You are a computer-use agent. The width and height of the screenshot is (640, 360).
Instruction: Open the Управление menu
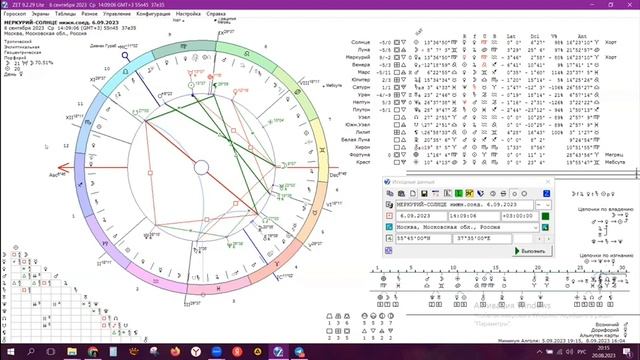pyautogui.click(x=117, y=14)
